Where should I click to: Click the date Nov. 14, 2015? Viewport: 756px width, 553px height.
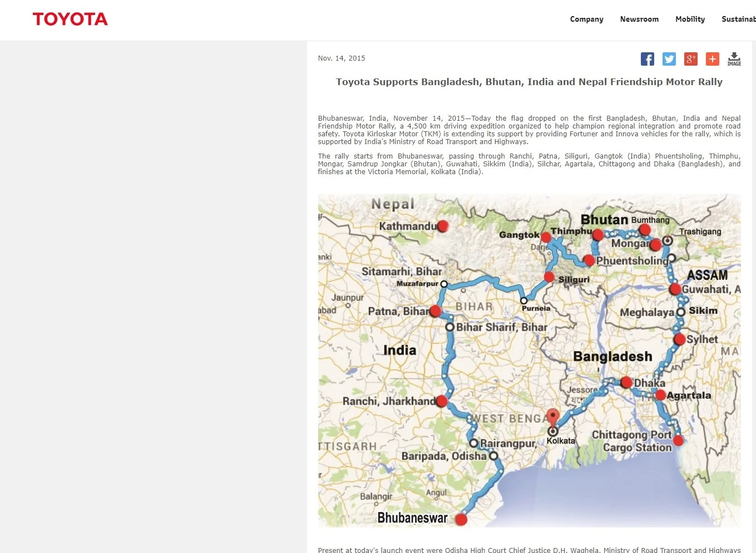point(342,58)
